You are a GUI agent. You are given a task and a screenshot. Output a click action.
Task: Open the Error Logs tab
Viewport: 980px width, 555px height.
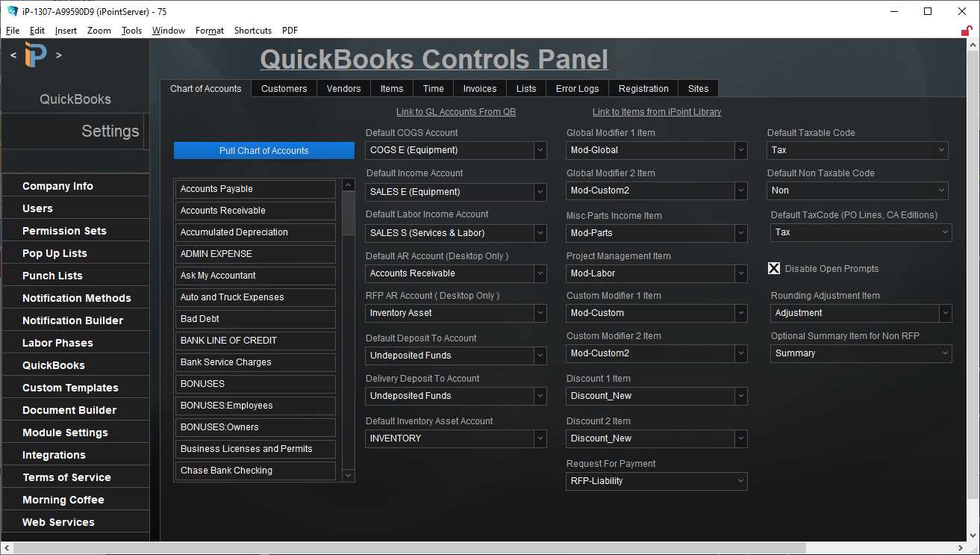[577, 88]
